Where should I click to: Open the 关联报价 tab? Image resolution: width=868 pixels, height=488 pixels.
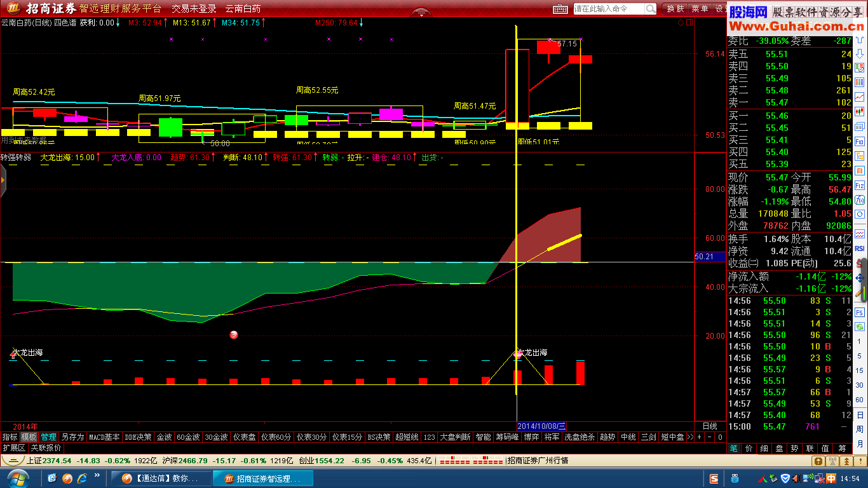tap(46, 448)
